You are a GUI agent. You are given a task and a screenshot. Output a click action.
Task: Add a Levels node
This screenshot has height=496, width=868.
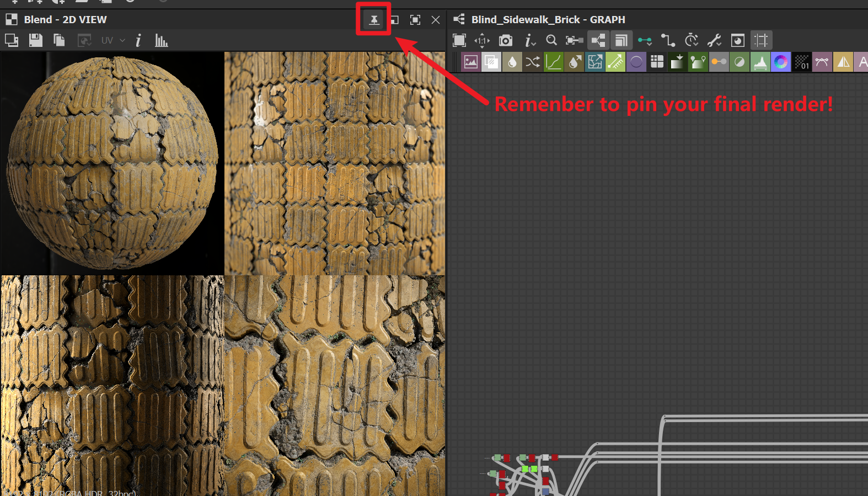[x=760, y=62]
